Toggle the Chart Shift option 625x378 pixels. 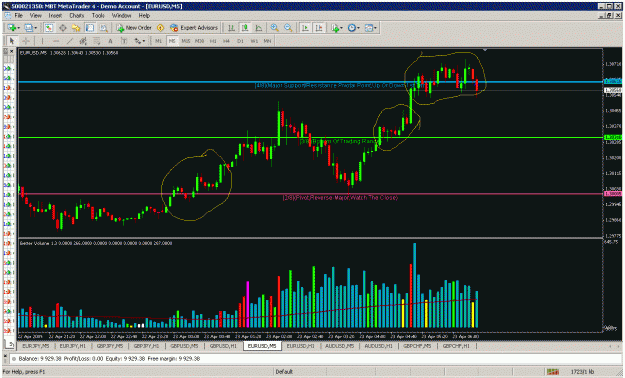319,28
